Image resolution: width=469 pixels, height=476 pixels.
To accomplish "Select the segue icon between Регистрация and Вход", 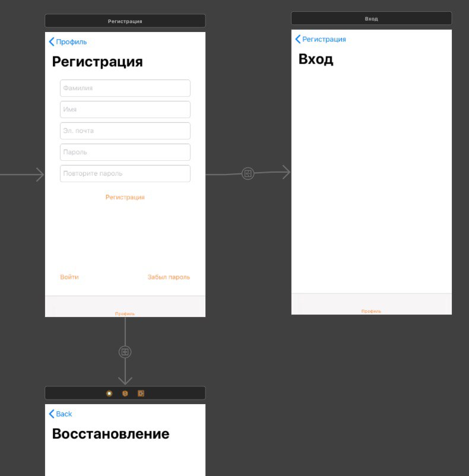I will 248,174.
